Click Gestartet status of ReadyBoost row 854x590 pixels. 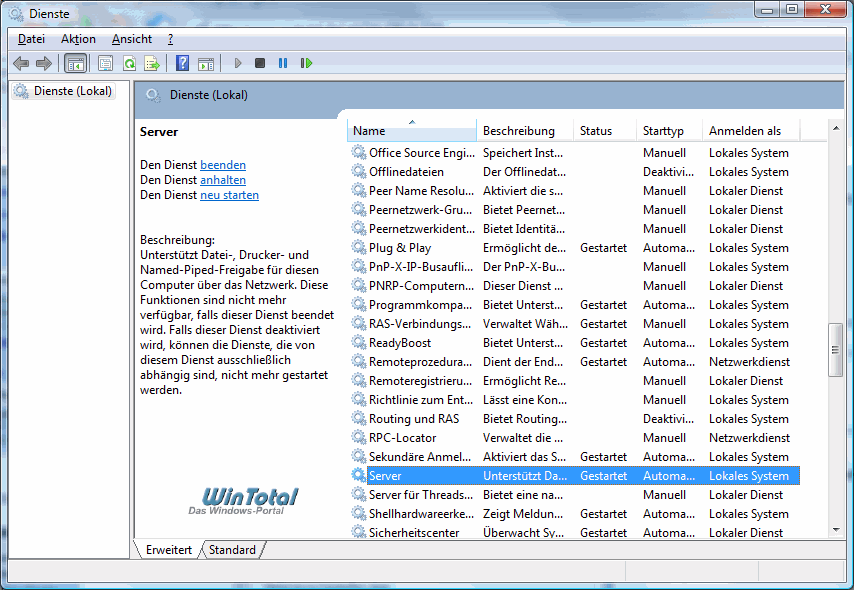click(x=603, y=343)
